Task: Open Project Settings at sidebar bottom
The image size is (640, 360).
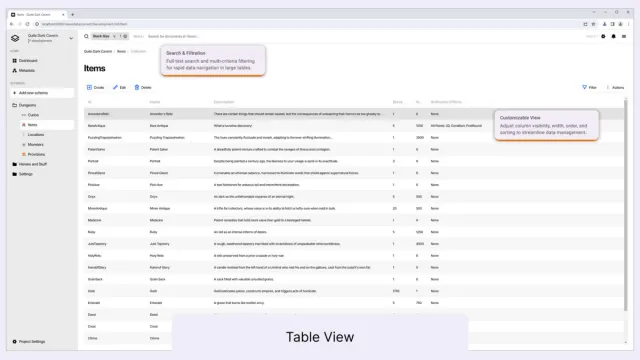Action: coord(29,341)
